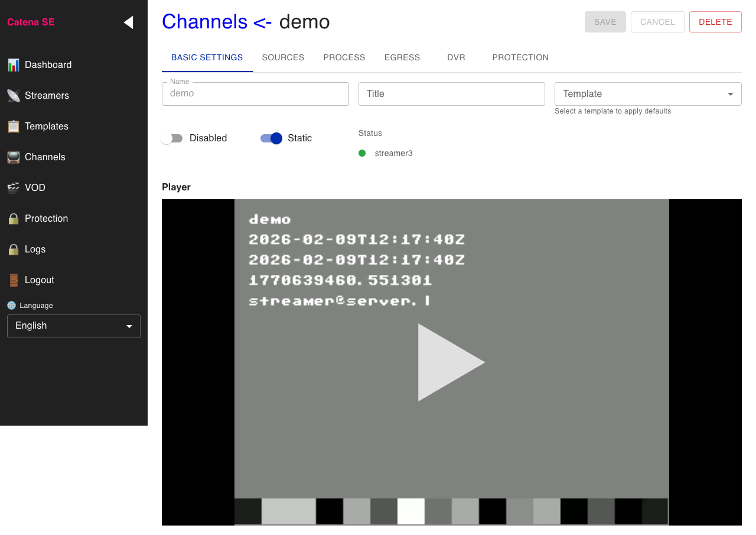Click the Logout door icon
This screenshot has height=535, width=756.
pyautogui.click(x=13, y=280)
